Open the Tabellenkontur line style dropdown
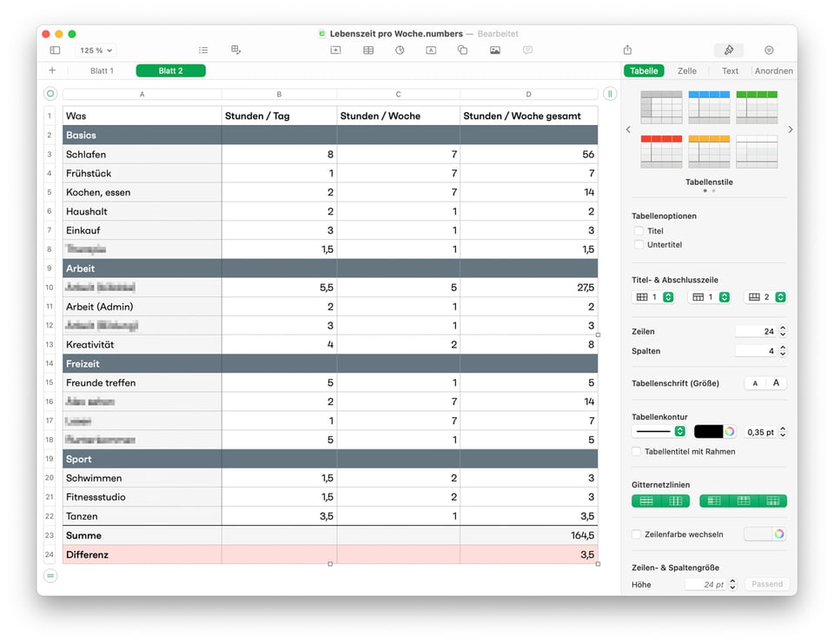Viewport: 834px width, 644px height. point(659,432)
